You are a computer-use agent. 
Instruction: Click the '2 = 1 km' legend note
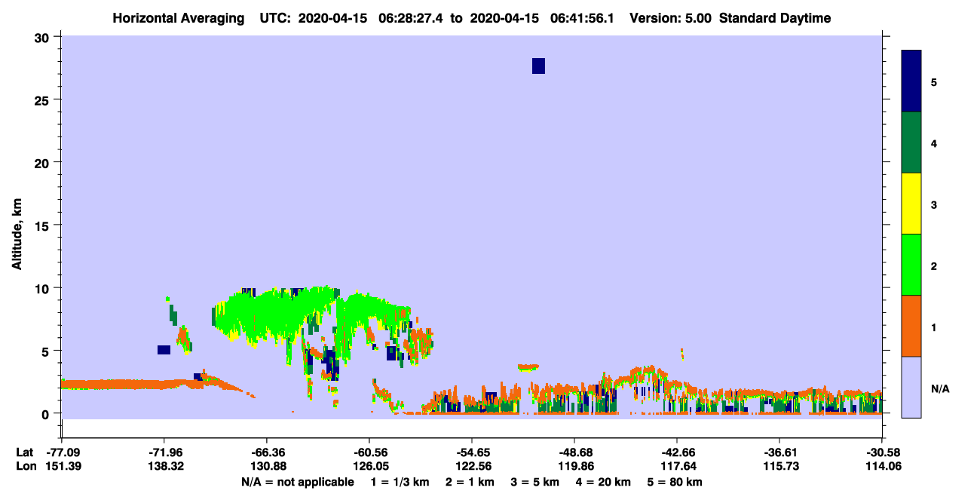[470, 482]
